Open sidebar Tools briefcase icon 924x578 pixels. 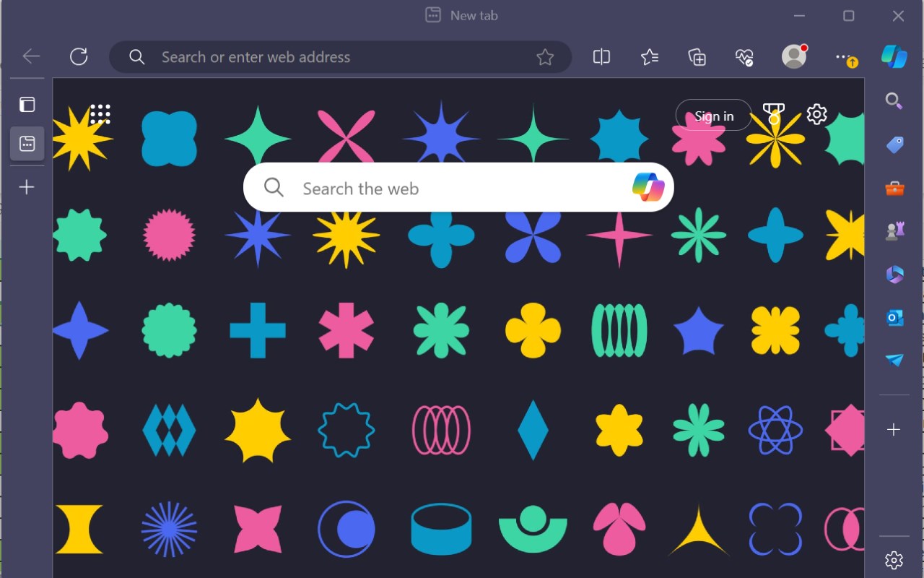[894, 188]
